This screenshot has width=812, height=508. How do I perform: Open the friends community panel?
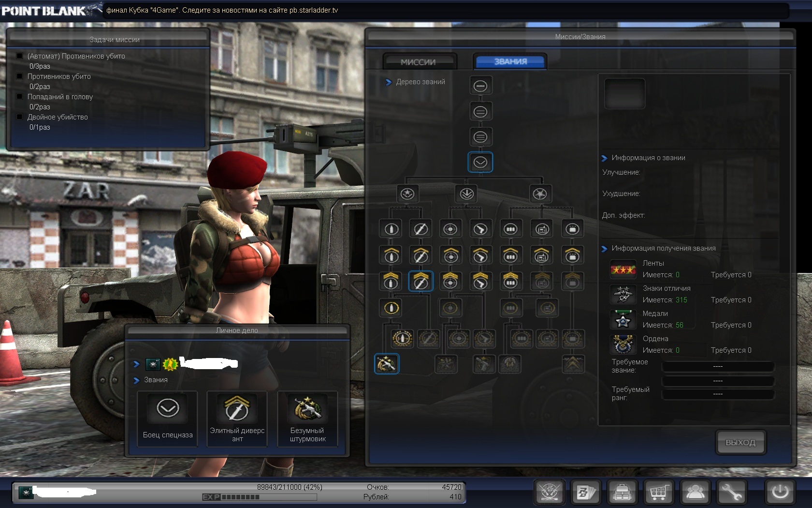click(x=695, y=493)
